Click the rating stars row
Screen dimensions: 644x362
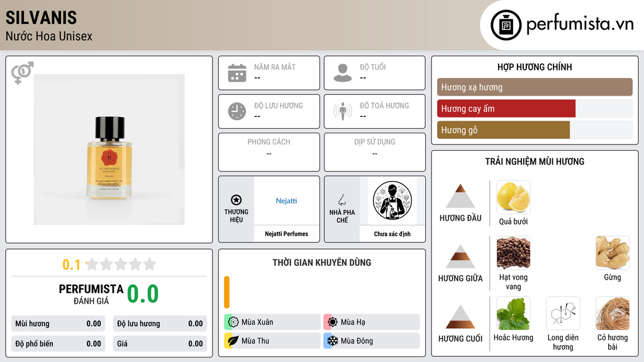[x=121, y=265]
